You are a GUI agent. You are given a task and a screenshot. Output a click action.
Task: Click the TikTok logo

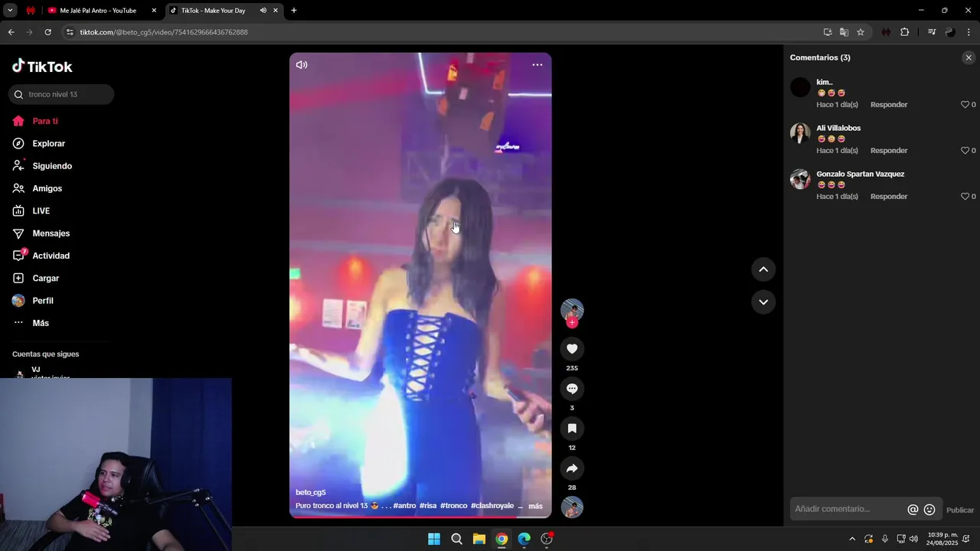pos(42,67)
